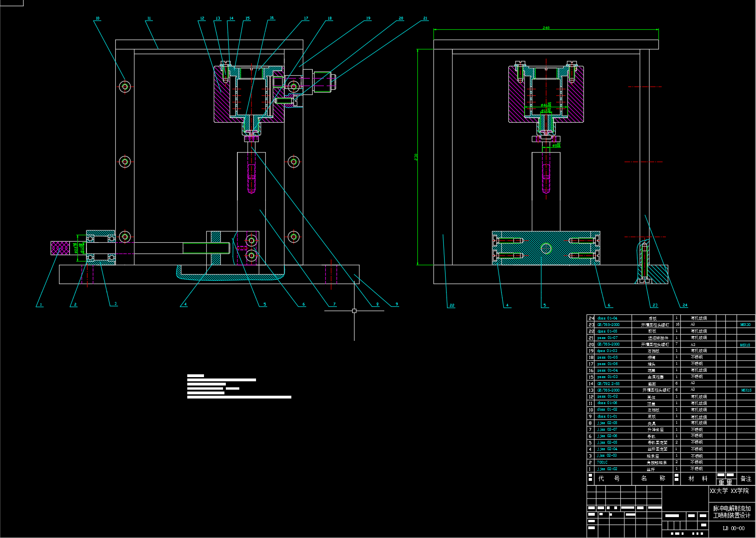Click callout number 9 under left view

point(396,305)
